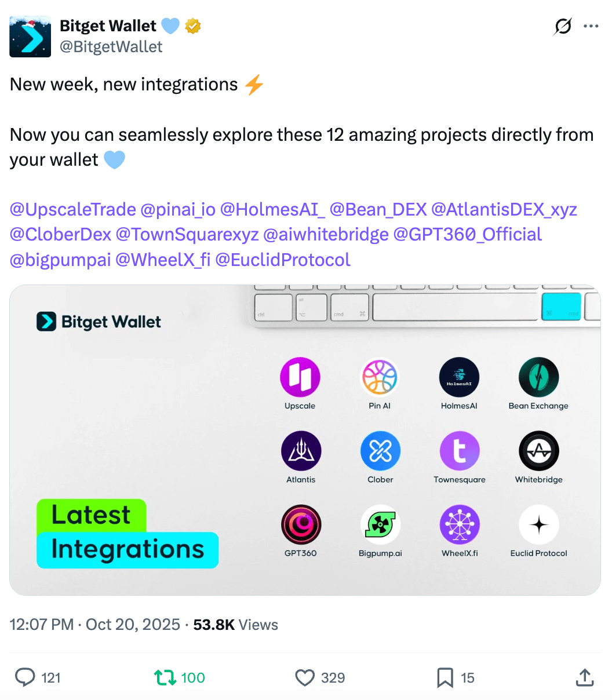Click the Grok slash icon

click(x=563, y=27)
